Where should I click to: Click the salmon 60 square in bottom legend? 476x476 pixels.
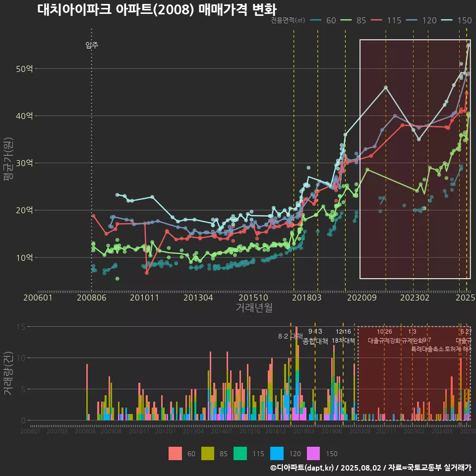(x=175, y=454)
